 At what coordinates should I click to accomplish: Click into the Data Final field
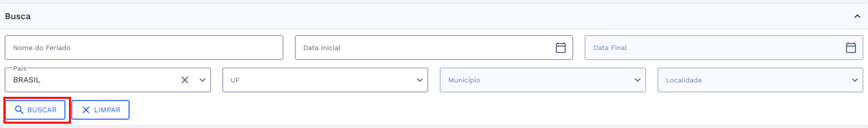(x=711, y=48)
